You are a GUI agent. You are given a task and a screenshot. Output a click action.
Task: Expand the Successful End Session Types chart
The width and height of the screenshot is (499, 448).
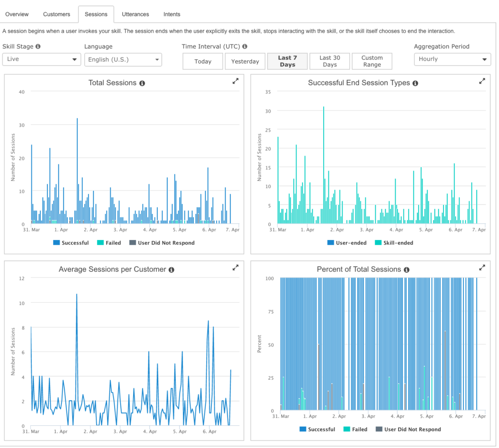pyautogui.click(x=482, y=81)
